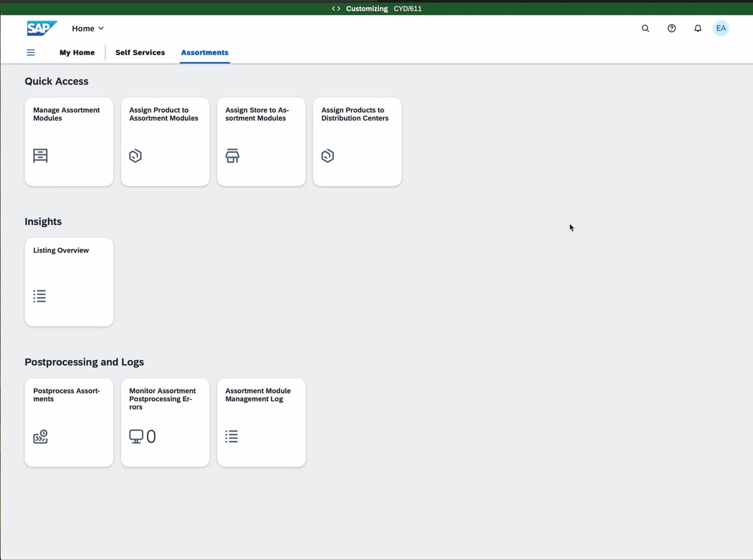Viewport: 753px width, 560px height.
Task: Click the Manage Assortment Modules tile icon
Action: click(40, 155)
